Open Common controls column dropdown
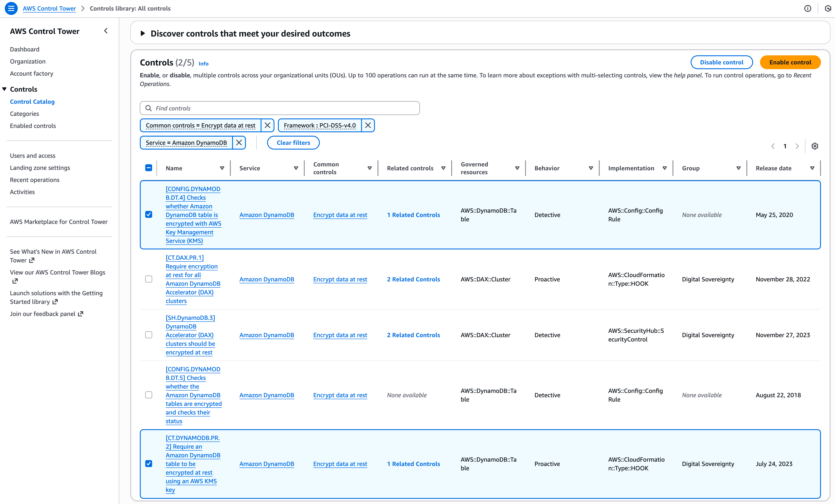 tap(370, 168)
